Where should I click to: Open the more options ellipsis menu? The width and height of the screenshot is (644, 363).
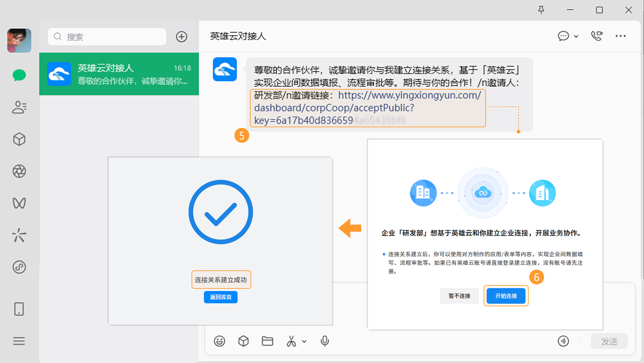point(621,36)
